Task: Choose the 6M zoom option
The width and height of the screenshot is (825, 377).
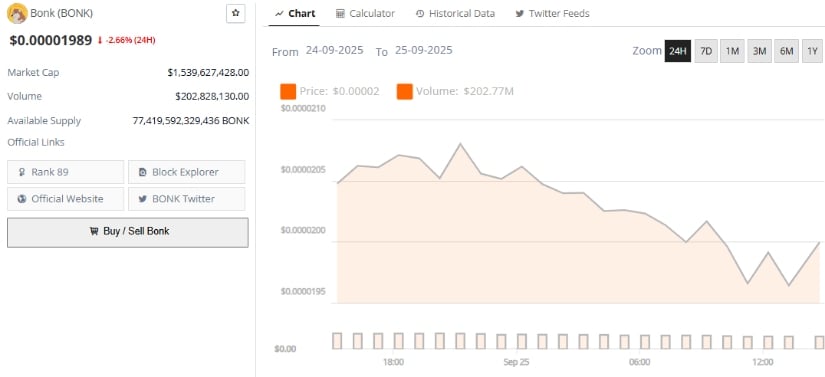Action: click(x=787, y=51)
